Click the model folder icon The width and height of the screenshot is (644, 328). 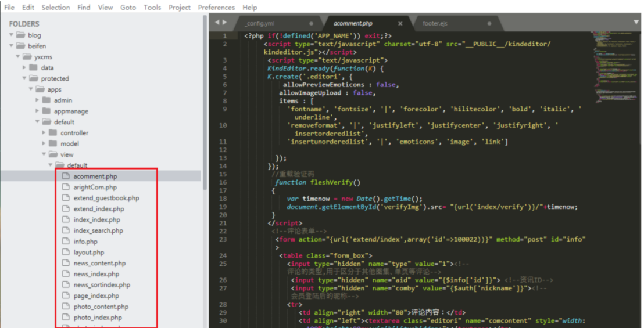point(53,143)
